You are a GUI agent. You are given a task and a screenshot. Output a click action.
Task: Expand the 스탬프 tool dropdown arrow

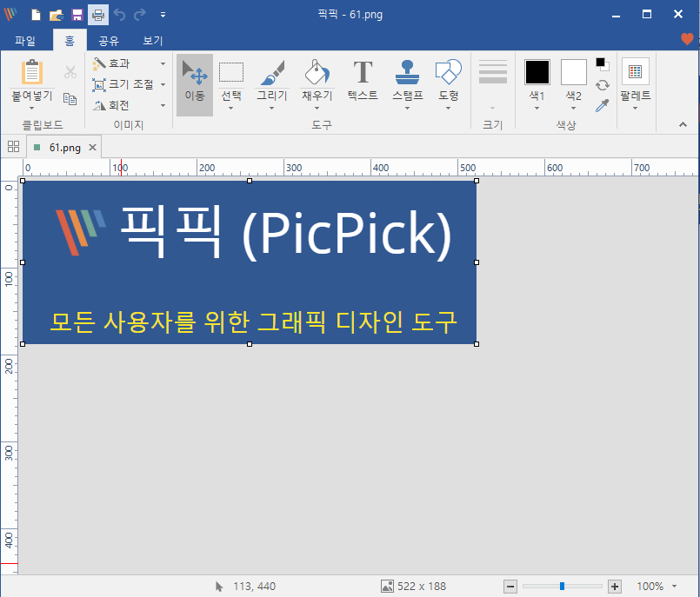(x=407, y=108)
